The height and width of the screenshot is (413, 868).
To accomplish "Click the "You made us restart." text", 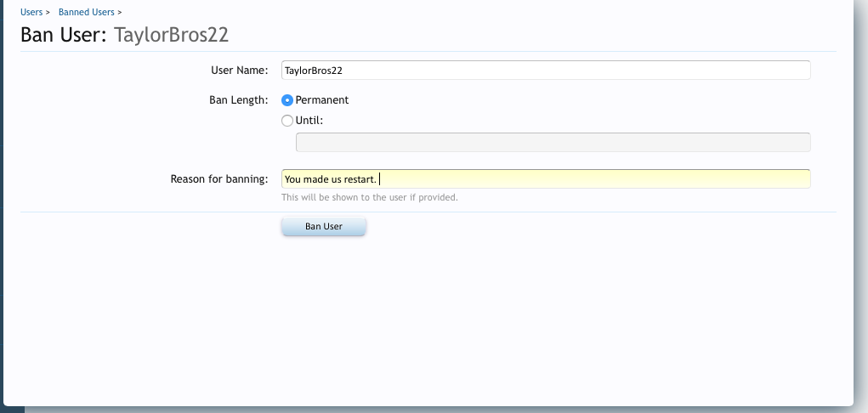I will (330, 179).
